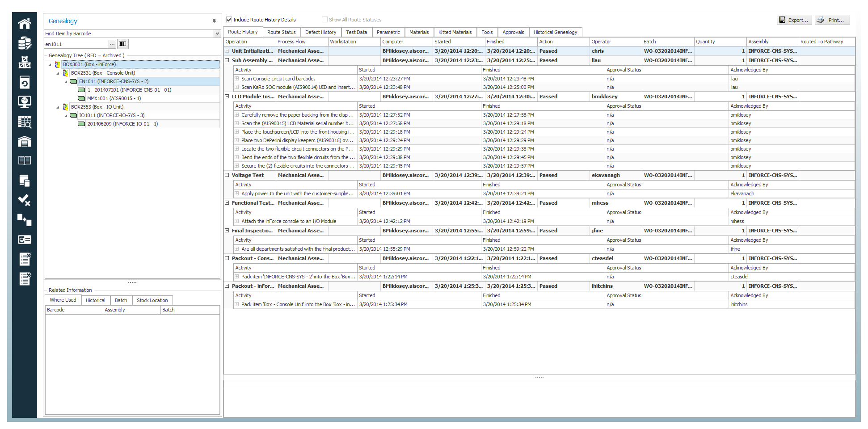Click the barcode scan button beside en1011

(123, 44)
